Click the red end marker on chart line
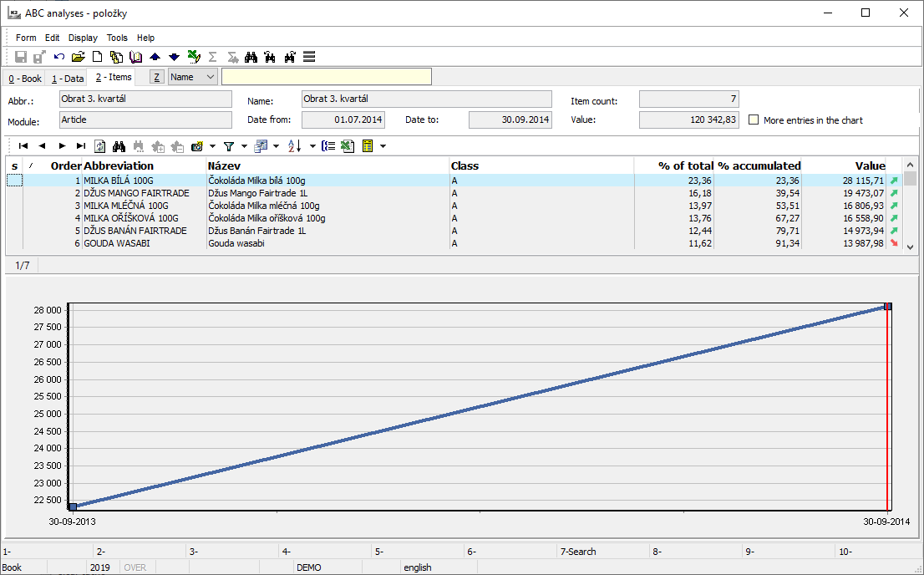The width and height of the screenshot is (924, 575). (x=887, y=307)
